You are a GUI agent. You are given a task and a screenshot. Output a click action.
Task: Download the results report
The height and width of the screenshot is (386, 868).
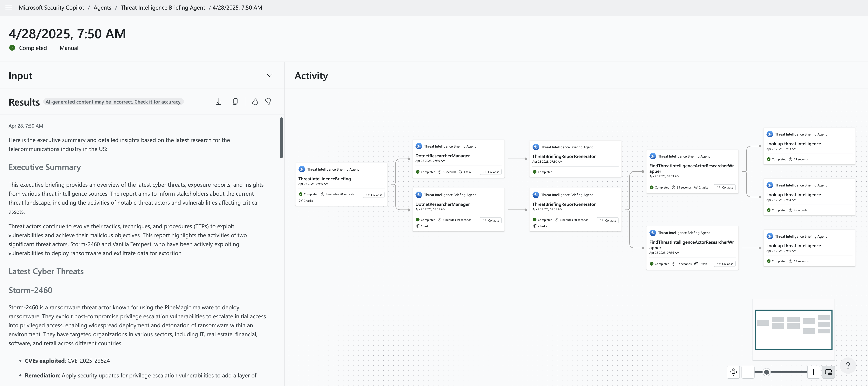[219, 102]
